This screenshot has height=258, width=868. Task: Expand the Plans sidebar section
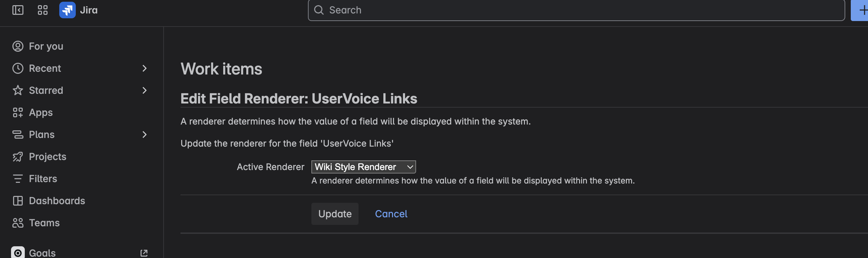point(144,134)
